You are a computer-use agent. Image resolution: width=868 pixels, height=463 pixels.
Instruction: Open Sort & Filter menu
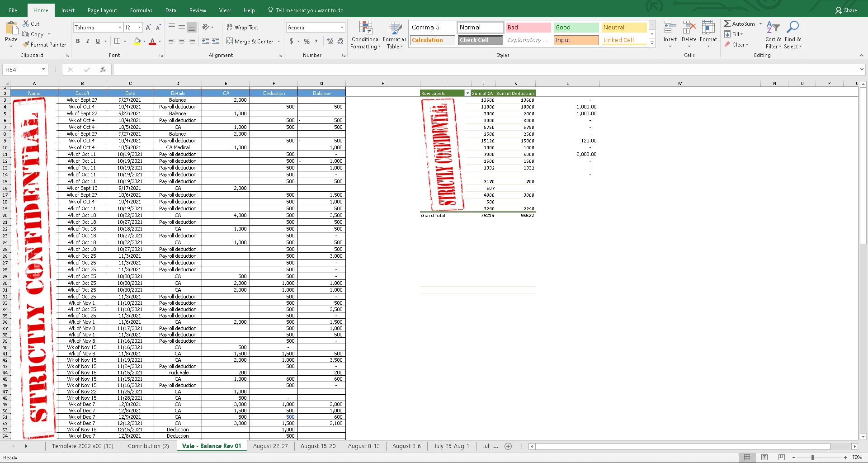[x=773, y=35]
